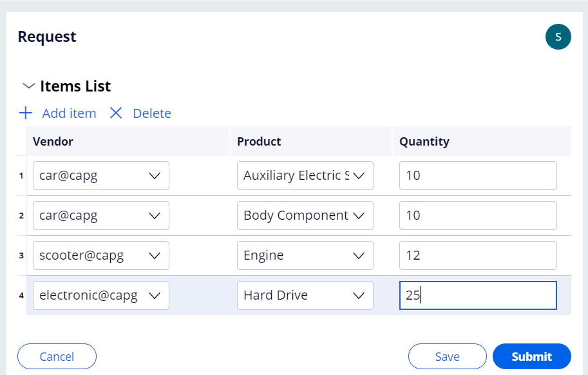Select row number 3 label
The image size is (588, 375).
click(21, 255)
